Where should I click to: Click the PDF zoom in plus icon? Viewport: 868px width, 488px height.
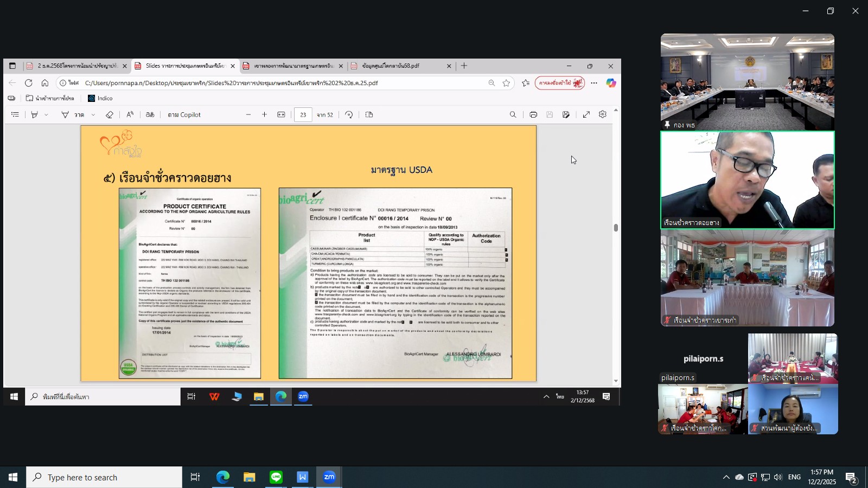tap(264, 115)
